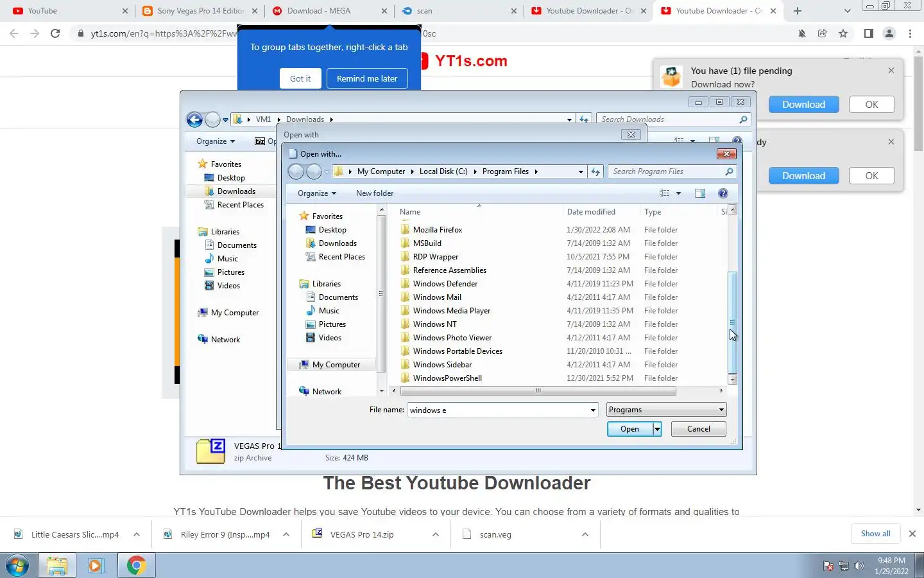Toggle preview pane in the Open with dialog
Image resolution: width=924 pixels, height=578 pixels.
(699, 193)
